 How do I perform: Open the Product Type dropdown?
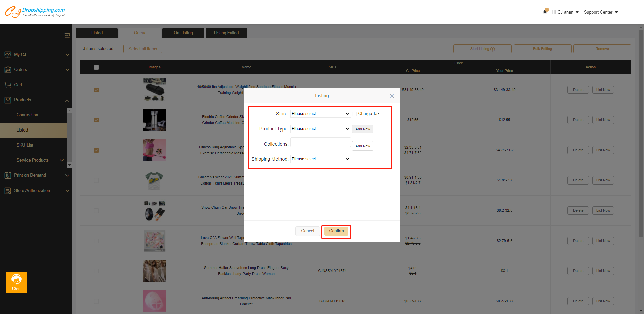(320, 129)
